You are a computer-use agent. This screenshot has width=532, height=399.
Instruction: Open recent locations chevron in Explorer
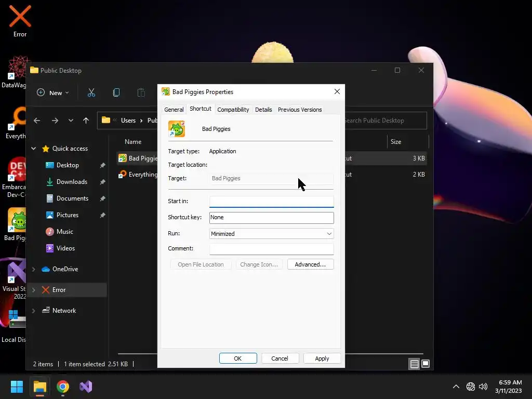(71, 121)
